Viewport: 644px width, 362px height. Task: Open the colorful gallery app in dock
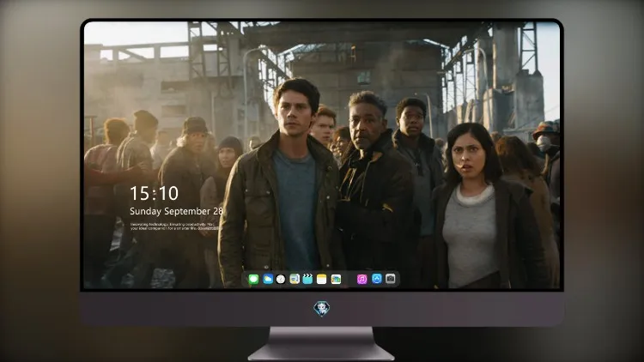336,279
